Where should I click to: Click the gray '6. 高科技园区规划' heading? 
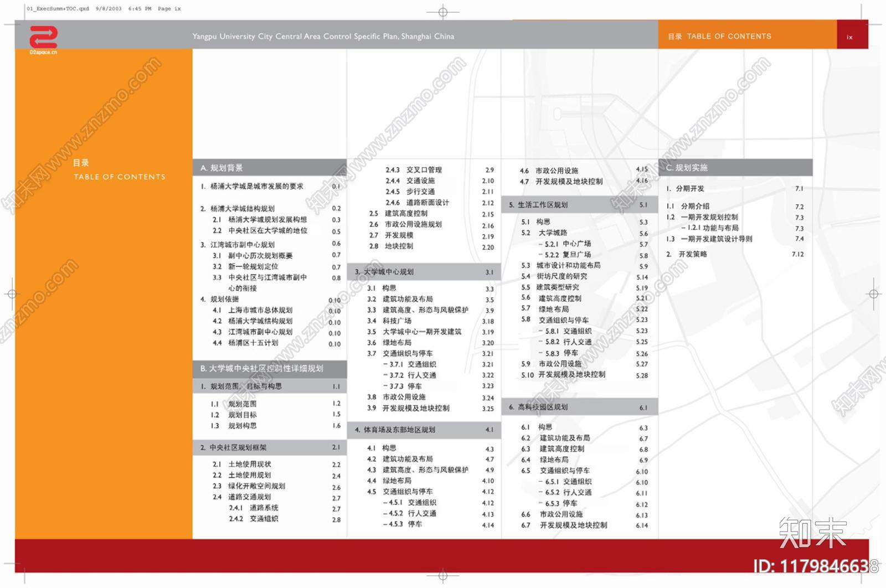click(x=580, y=407)
